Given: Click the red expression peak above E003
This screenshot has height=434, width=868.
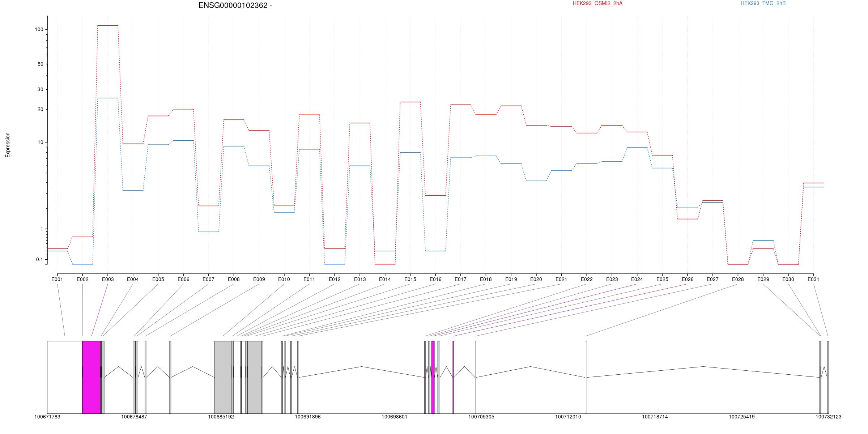Looking at the screenshot, I should tap(108, 26).
